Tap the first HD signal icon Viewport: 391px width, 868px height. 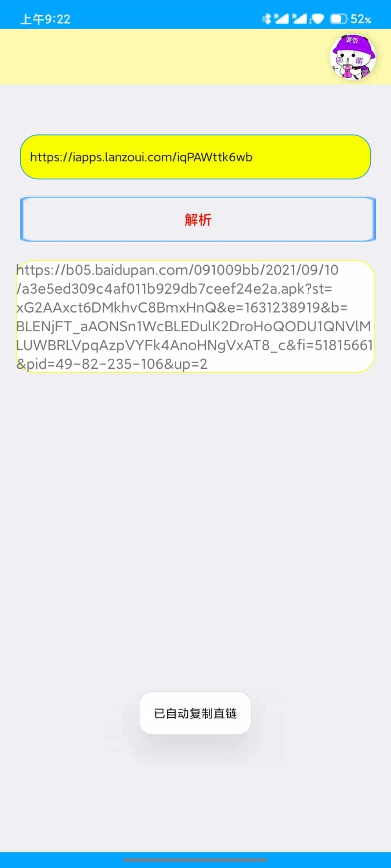tap(282, 18)
